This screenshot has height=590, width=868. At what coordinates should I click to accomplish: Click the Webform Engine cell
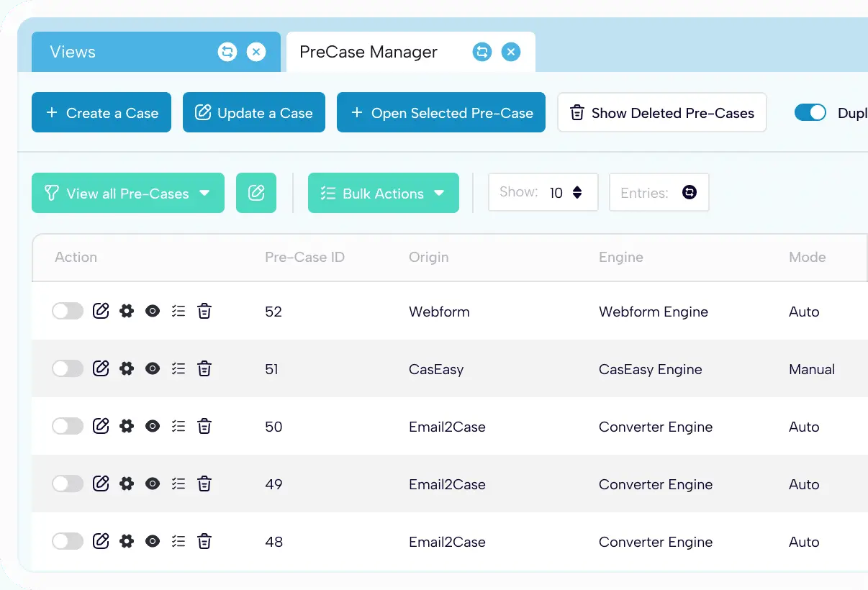pos(654,312)
